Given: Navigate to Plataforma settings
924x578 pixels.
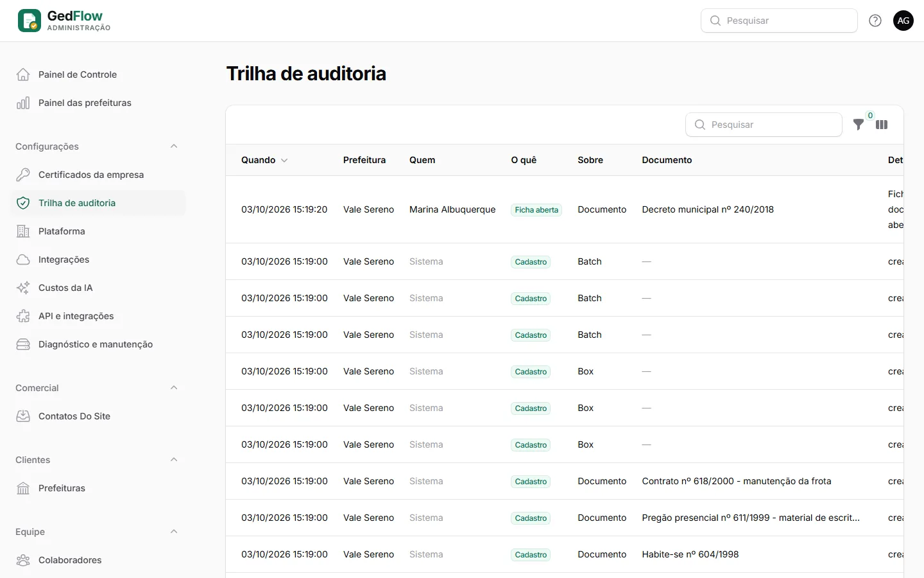Looking at the screenshot, I should click(98, 231).
